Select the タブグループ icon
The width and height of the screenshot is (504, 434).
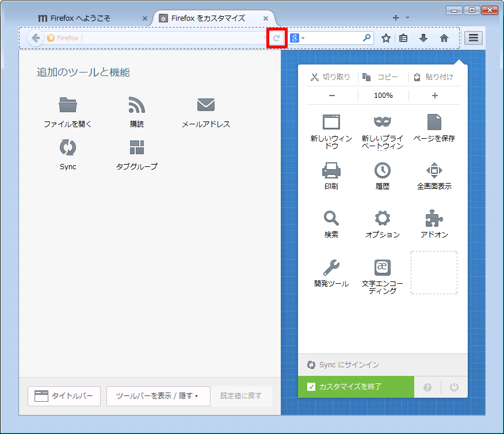click(x=136, y=147)
